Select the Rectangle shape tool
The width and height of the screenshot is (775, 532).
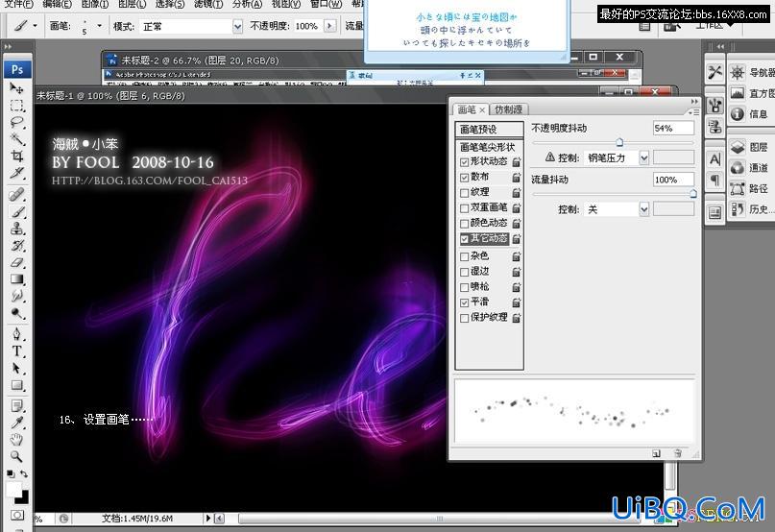click(x=16, y=385)
